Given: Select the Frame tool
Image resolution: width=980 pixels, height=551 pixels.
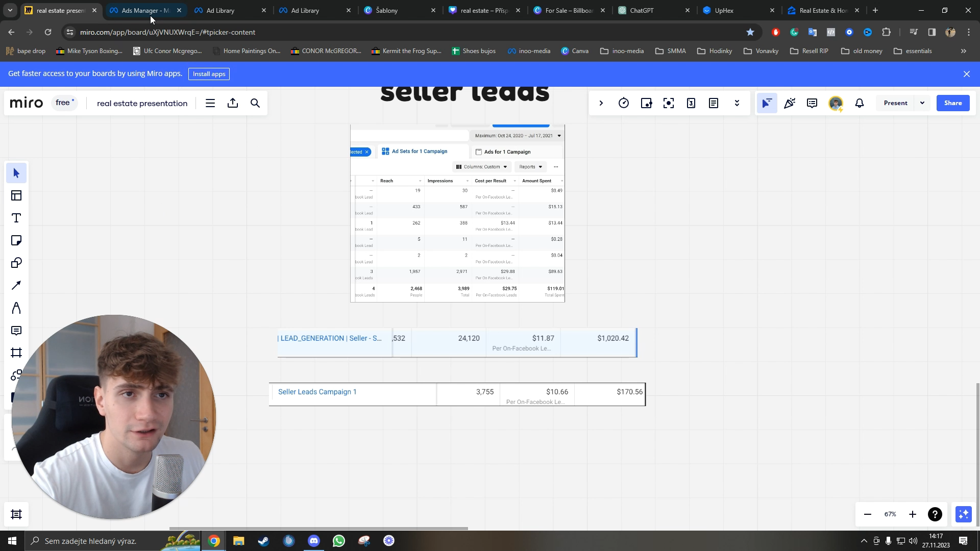Looking at the screenshot, I should coord(16,353).
